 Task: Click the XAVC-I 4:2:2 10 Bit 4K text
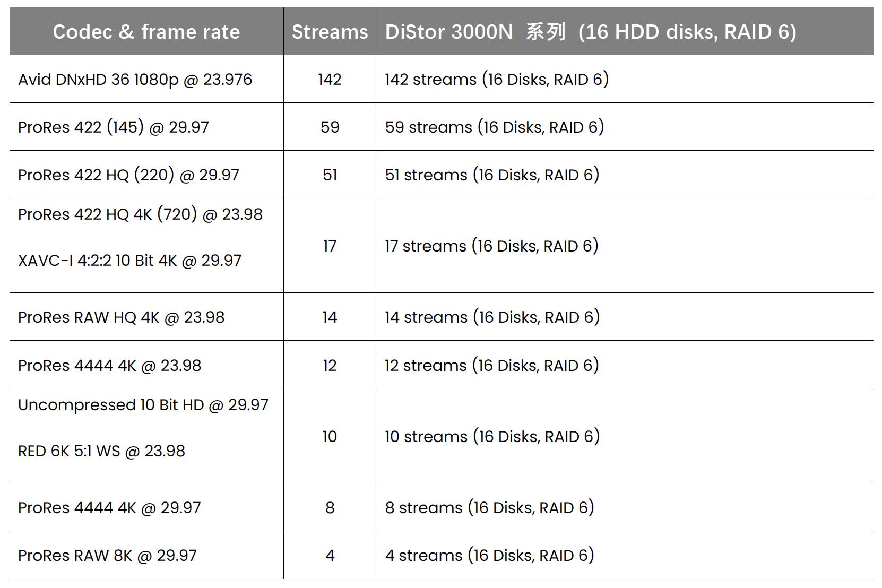(x=129, y=261)
